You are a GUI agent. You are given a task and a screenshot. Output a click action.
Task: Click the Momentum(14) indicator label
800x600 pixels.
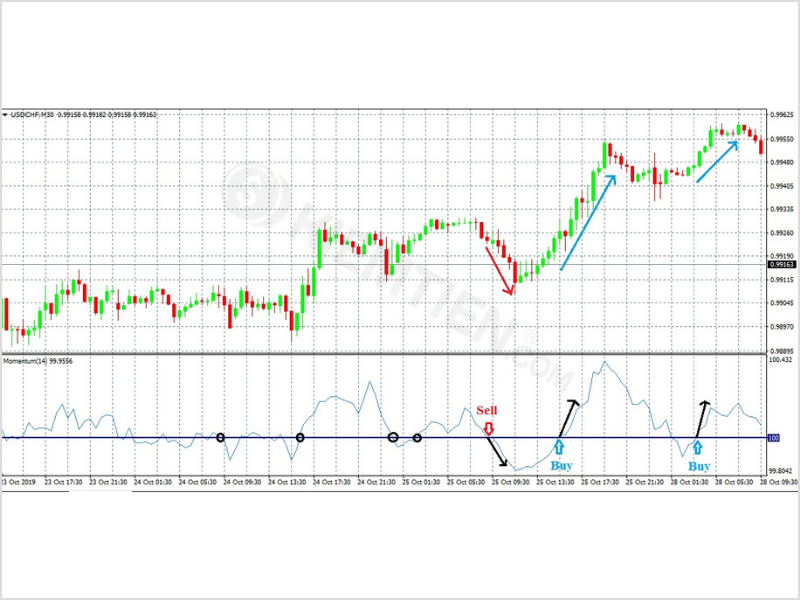click(27, 359)
